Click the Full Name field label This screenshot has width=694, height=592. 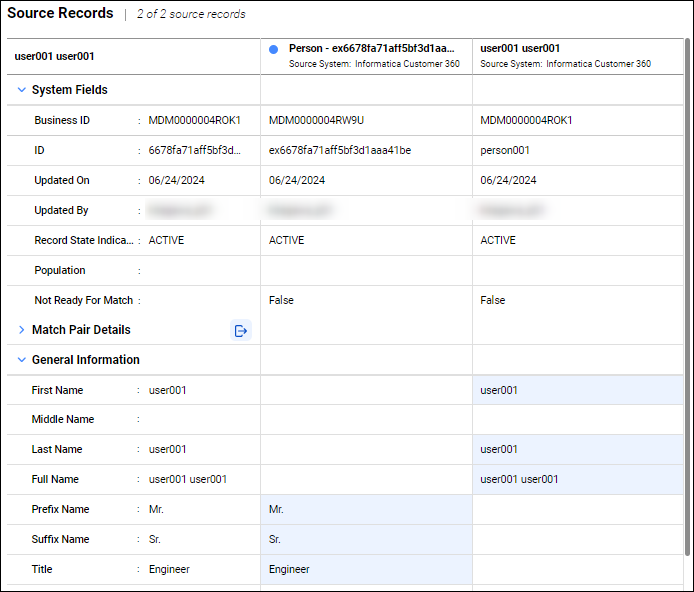tap(55, 480)
